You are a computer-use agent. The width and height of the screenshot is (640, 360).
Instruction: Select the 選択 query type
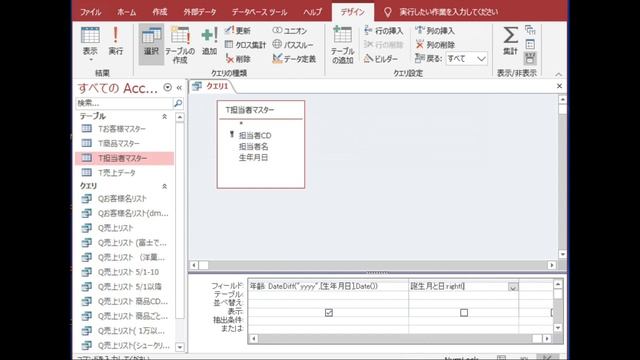point(151,44)
